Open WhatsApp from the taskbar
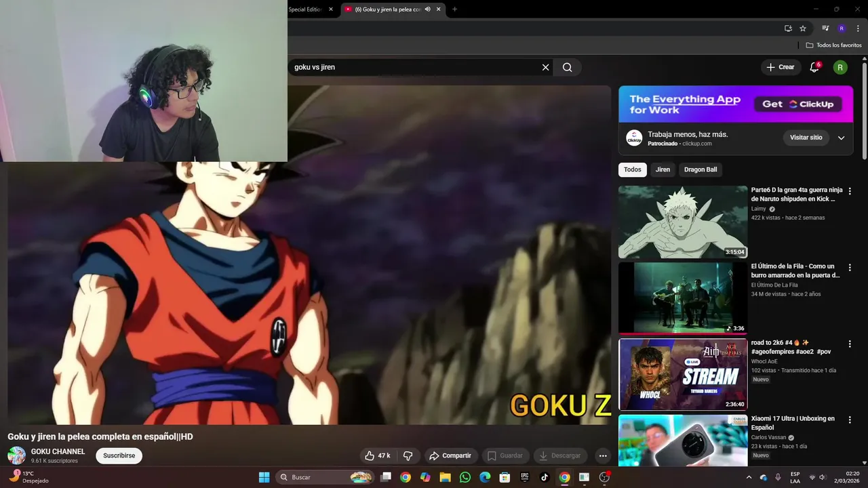Viewport: 868px width, 488px height. [x=465, y=477]
